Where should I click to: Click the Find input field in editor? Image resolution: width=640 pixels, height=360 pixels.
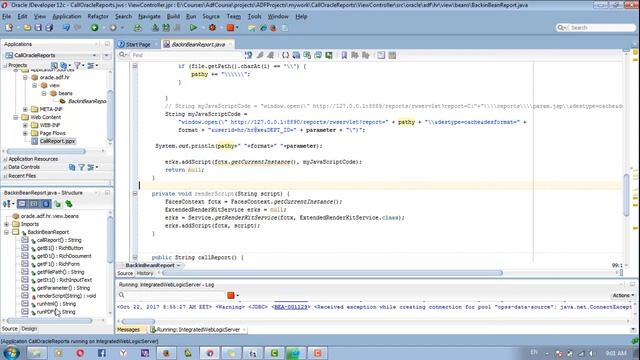coord(186,55)
